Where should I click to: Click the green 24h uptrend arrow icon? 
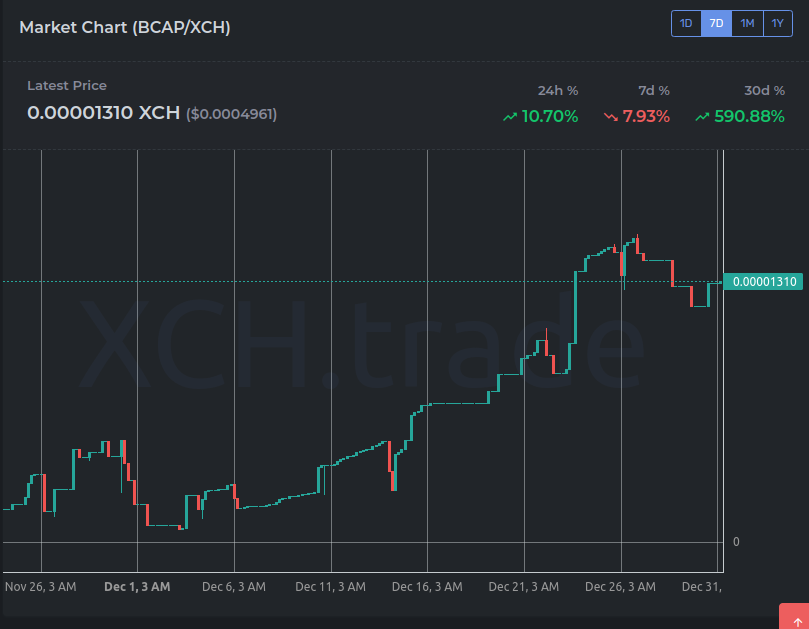tap(510, 116)
